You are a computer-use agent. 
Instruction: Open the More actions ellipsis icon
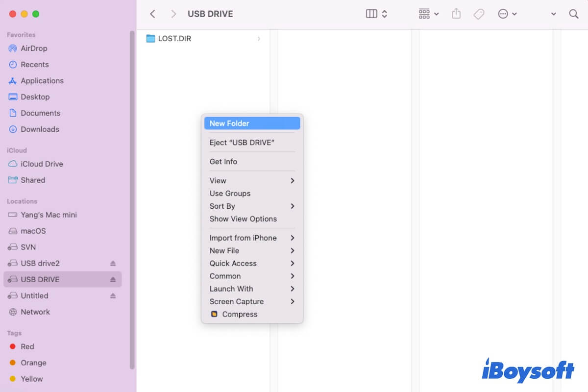[x=504, y=14]
